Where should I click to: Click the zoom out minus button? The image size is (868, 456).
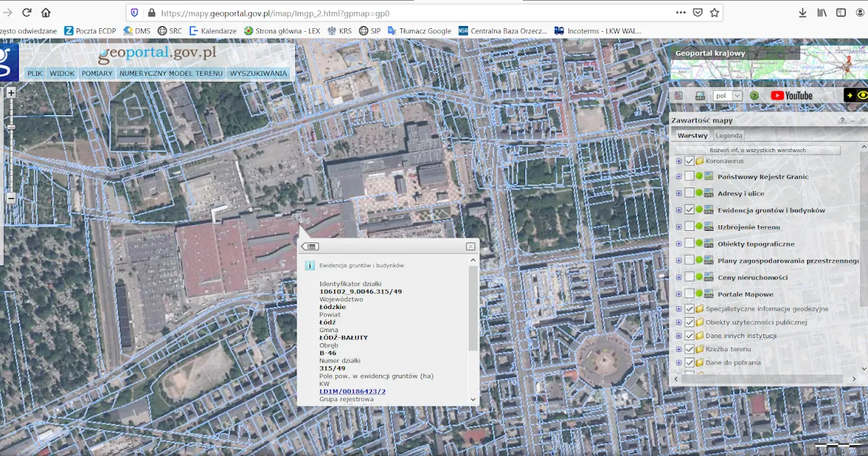[x=11, y=198]
